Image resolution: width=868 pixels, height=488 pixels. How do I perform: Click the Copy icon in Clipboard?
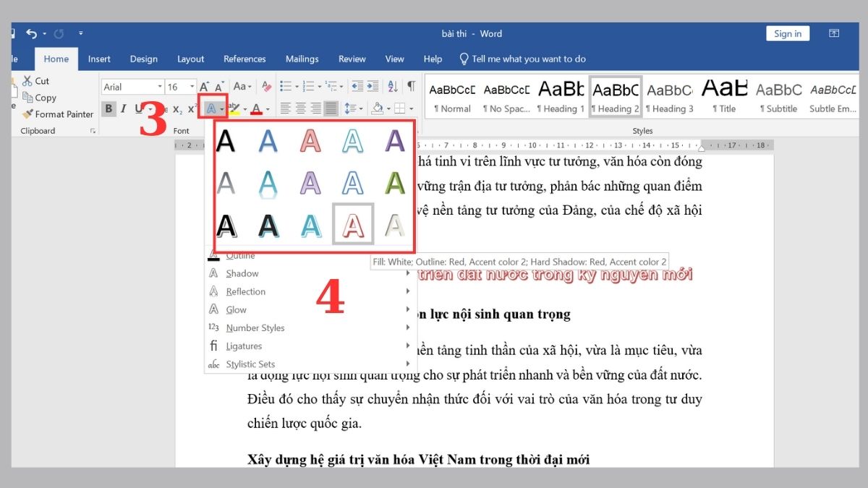tap(27, 98)
